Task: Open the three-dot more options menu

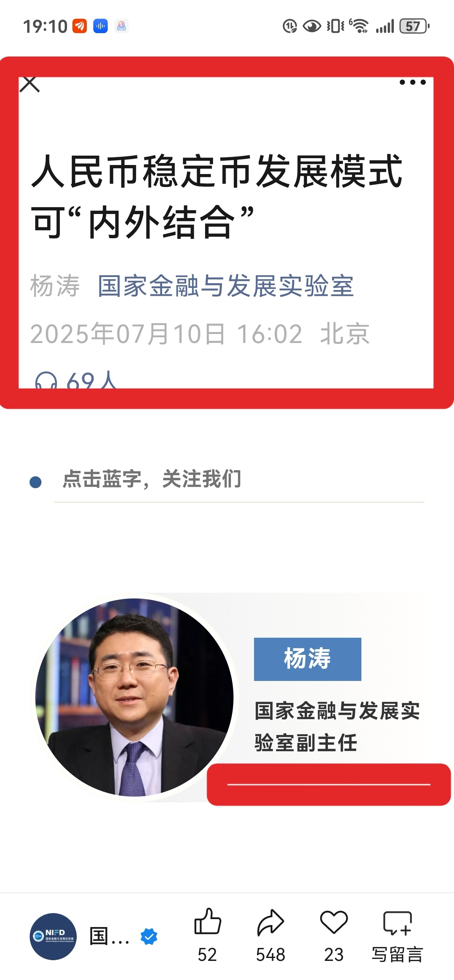Action: 413,82
